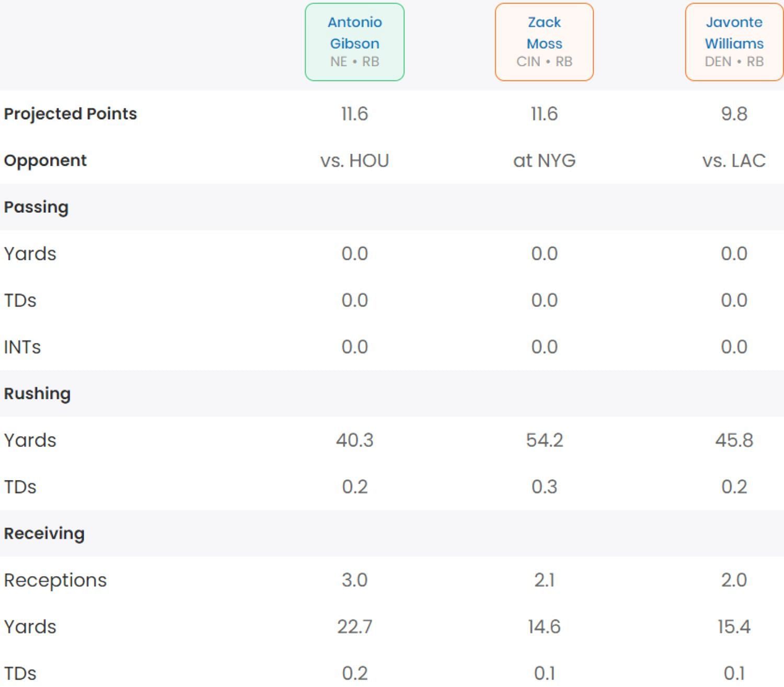784x687 pixels.
Task: Click the Passing section header
Action: point(36,207)
